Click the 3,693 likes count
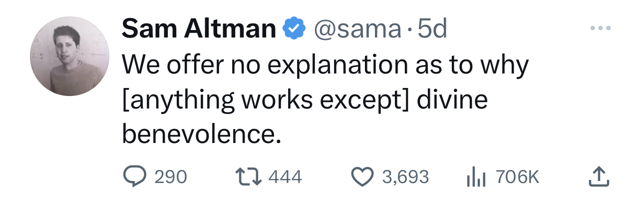 point(405,177)
